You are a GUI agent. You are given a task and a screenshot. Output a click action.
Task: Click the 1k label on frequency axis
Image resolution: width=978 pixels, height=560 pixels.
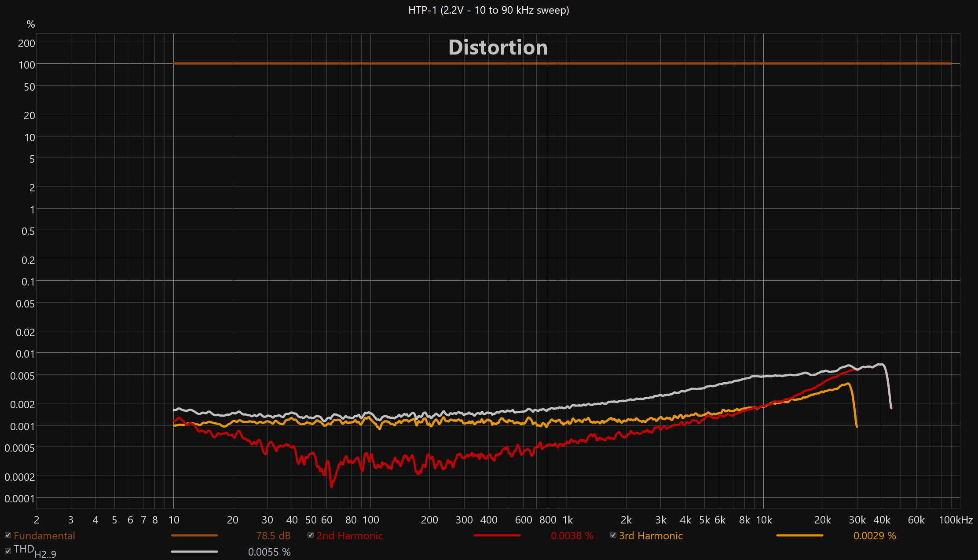pyautogui.click(x=568, y=520)
